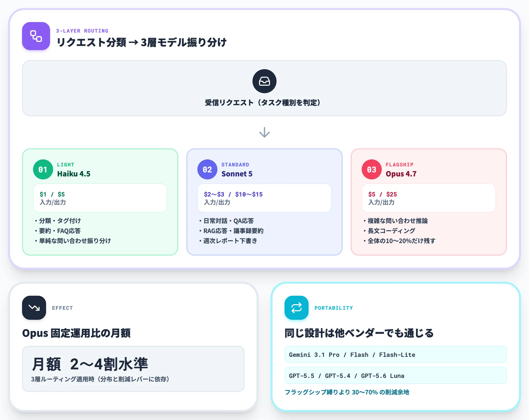
Task: Click the '$5 / $25' price text
Action: 382,194
